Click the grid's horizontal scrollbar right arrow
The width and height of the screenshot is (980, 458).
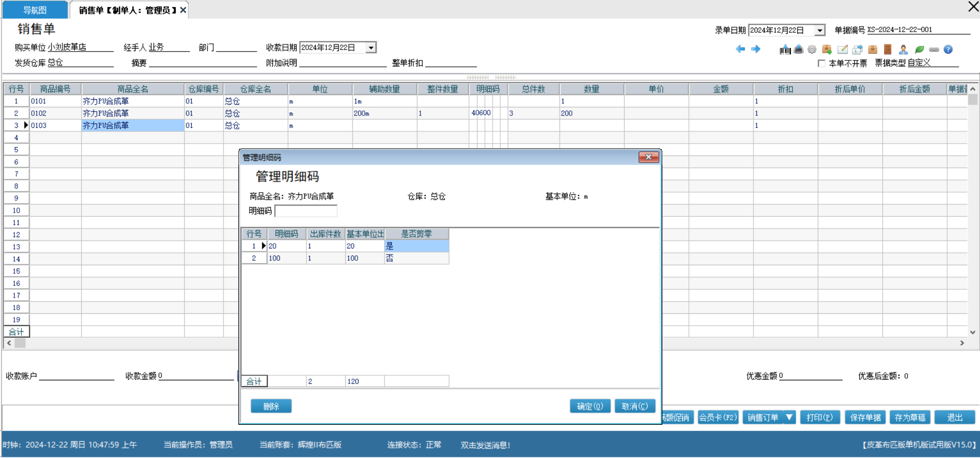pos(962,343)
